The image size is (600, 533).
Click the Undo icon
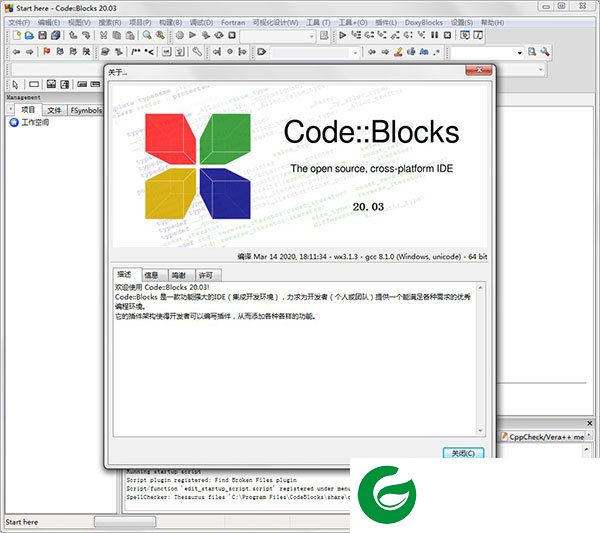pos(73,36)
